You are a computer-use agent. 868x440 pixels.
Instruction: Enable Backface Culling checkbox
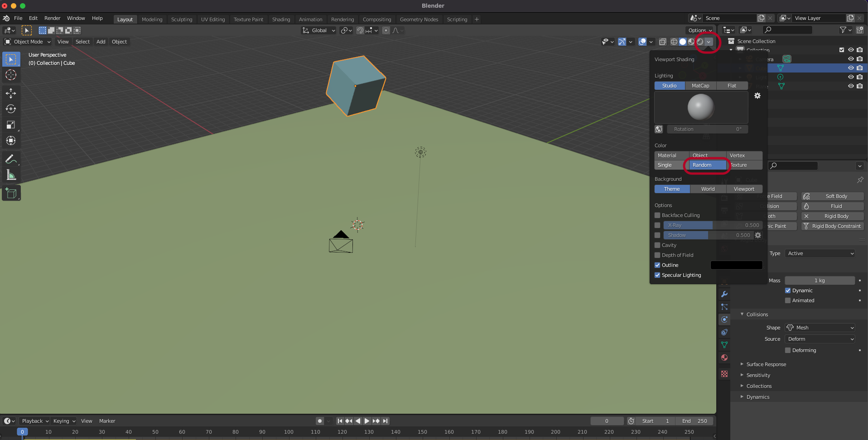tap(657, 215)
